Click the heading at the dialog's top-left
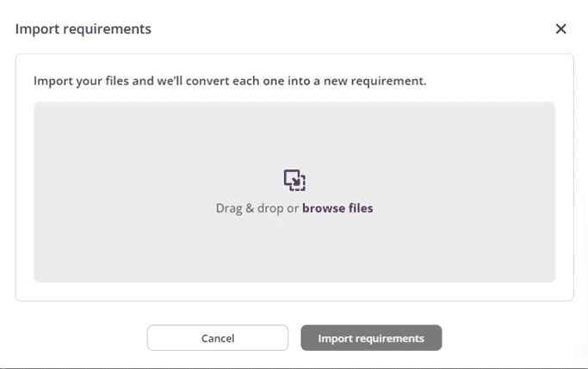 tap(84, 29)
